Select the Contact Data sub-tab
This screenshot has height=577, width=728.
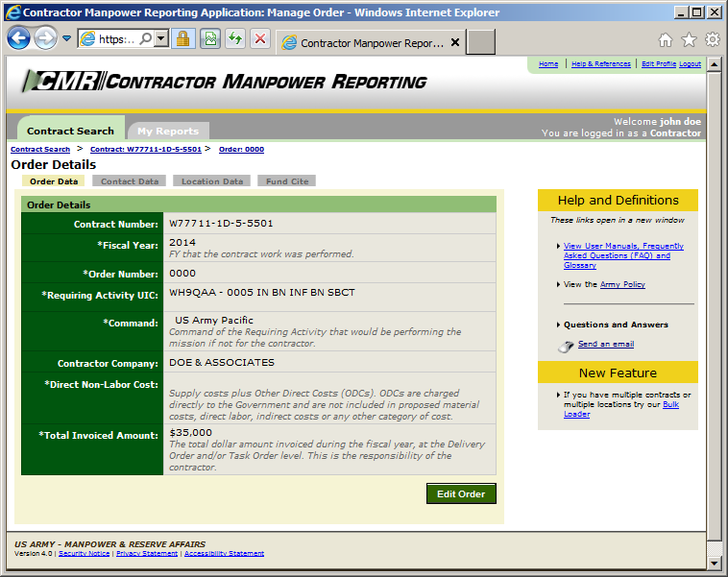point(130,181)
